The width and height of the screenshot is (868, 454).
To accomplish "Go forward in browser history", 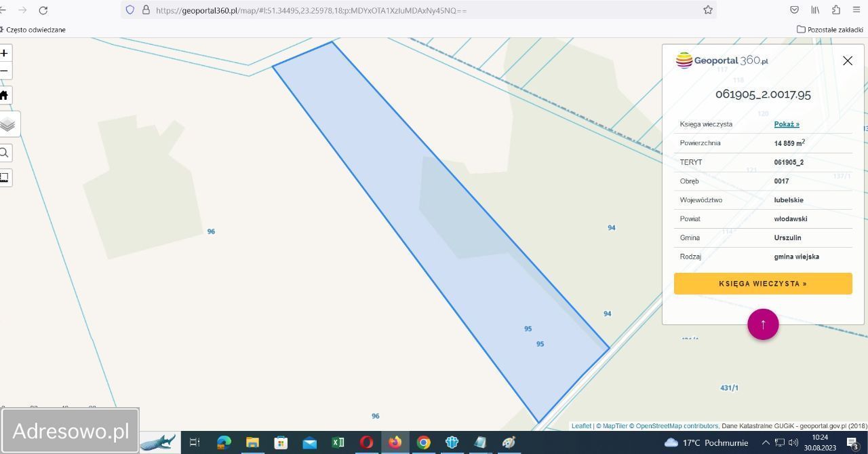I will 22,10.
